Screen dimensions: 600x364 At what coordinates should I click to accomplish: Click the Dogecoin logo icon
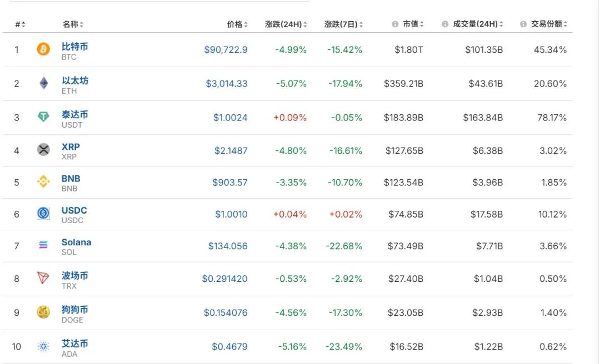point(43,312)
